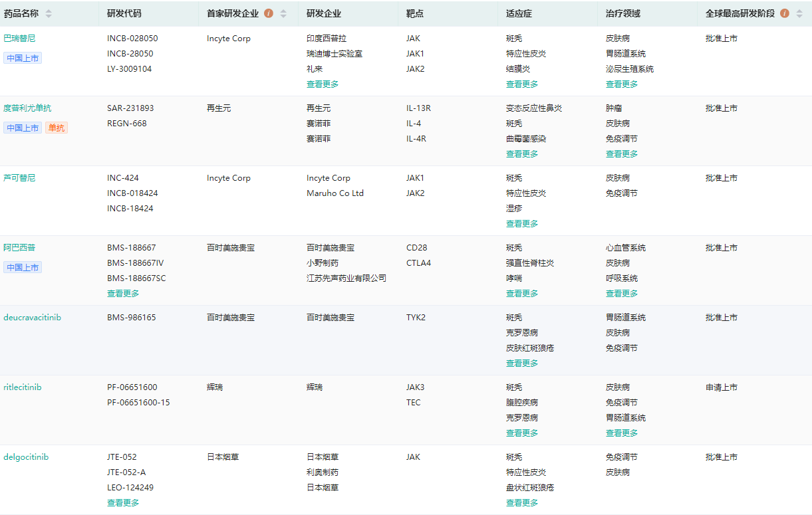812x515 pixels.
Task: Sort by 首家研发企业 column arrows
Action: (x=283, y=13)
